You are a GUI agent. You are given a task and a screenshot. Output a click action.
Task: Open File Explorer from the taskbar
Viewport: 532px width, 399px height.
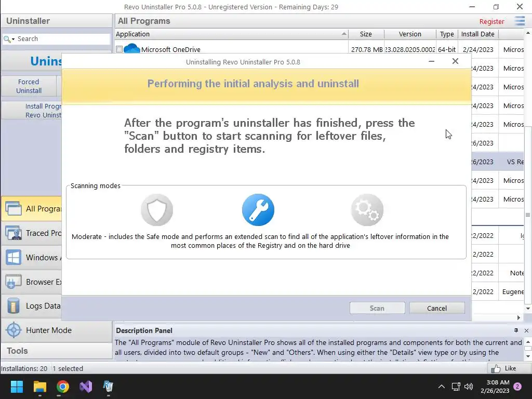(x=39, y=387)
